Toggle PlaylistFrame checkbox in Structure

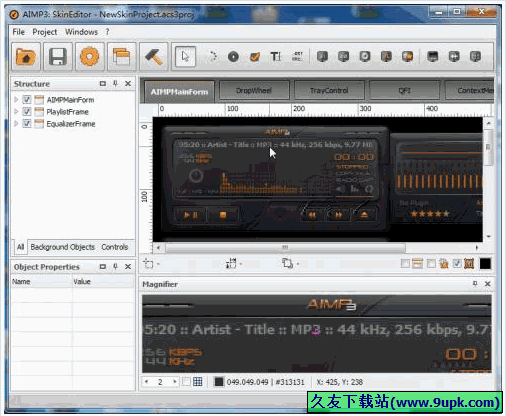(27, 111)
